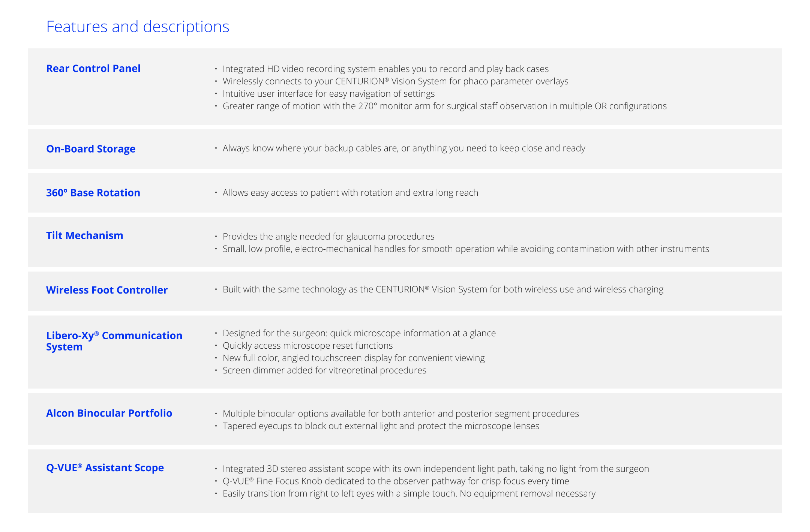810x532 pixels.
Task: Click the Q-VUE Assistant Scope heading
Action: [x=105, y=468]
